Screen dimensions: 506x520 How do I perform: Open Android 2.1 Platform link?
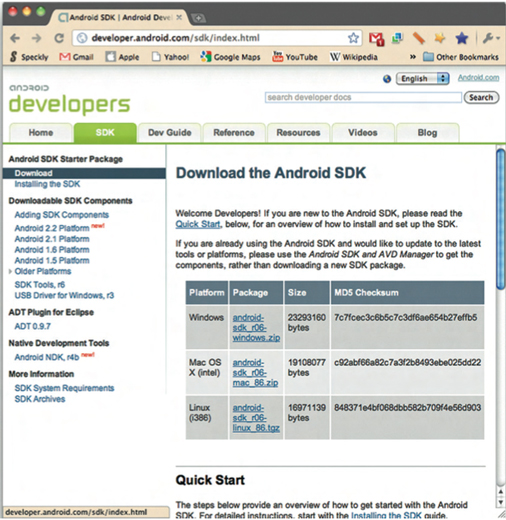point(52,239)
